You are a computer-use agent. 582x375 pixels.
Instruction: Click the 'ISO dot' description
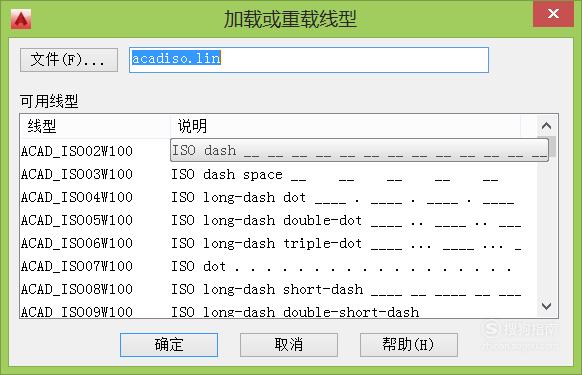[341, 267]
